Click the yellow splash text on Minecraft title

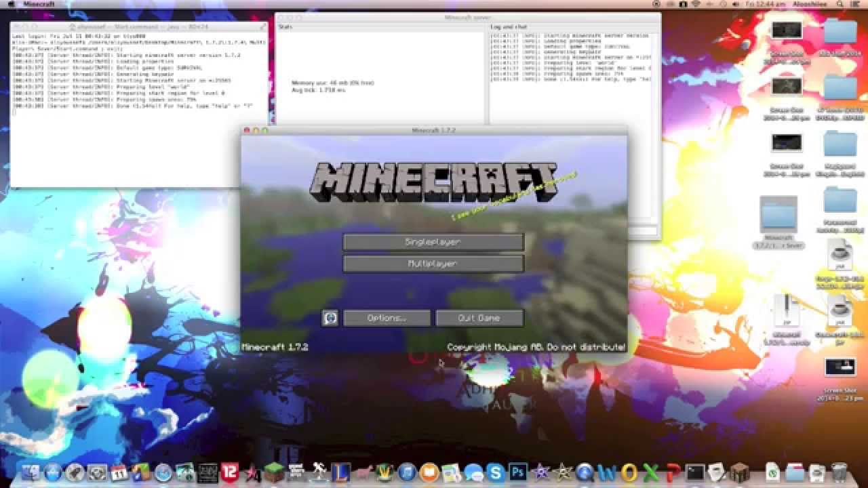point(514,196)
